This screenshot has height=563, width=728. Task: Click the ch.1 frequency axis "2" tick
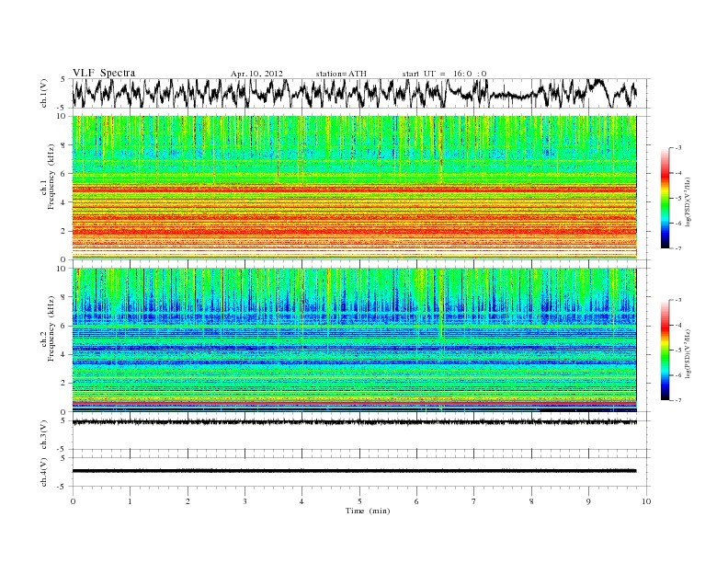coord(64,231)
